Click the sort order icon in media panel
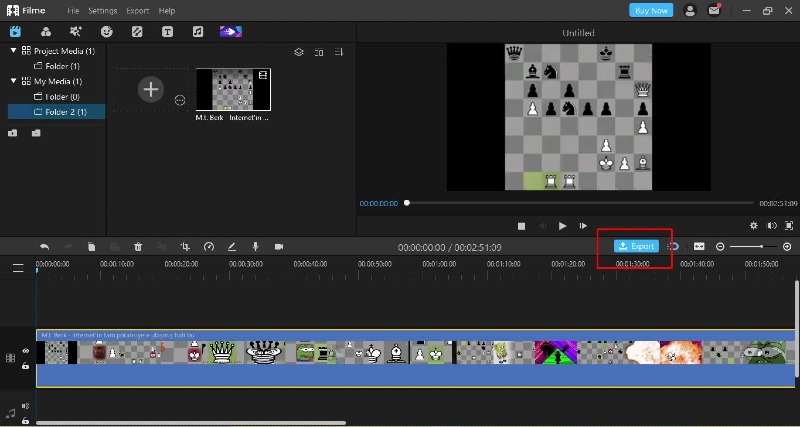Image resolution: width=800 pixels, height=427 pixels. [339, 53]
